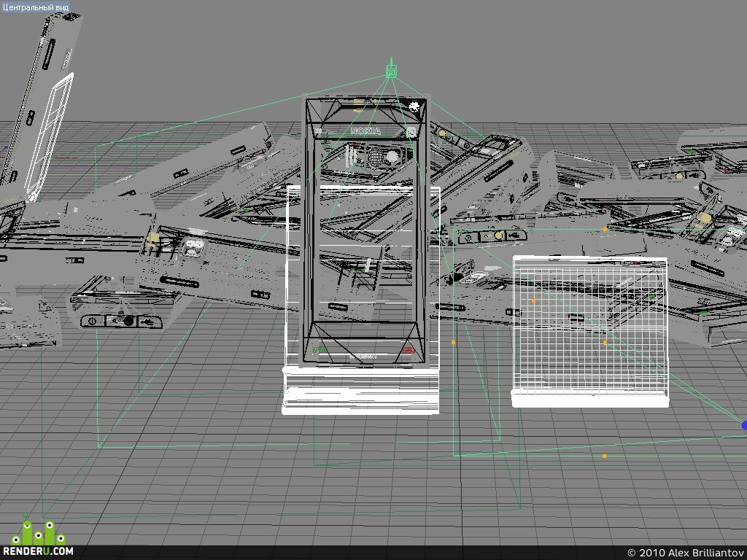This screenshot has height=560, width=747.
Task: Click the red end-call button on the phone
Action: 409,351
